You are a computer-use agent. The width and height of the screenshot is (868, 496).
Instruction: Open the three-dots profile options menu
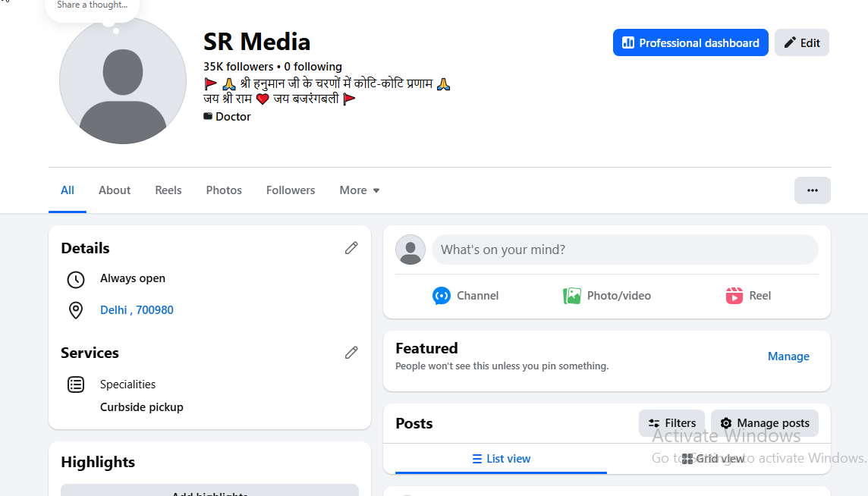click(812, 190)
